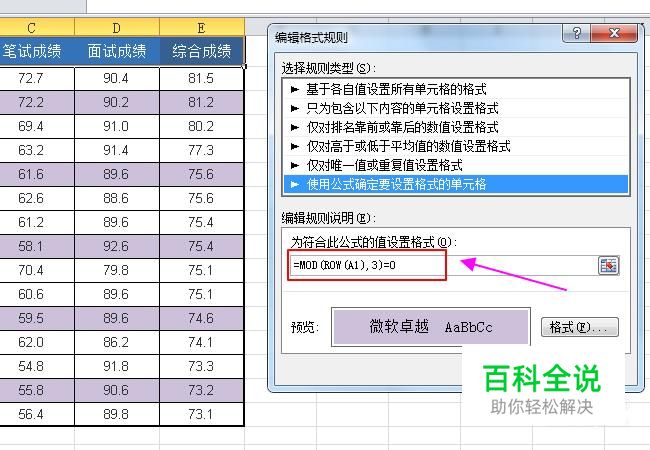Viewport: 650px width, 450px height.
Task: Click cell with value 62.6
Action: [x=36, y=198]
